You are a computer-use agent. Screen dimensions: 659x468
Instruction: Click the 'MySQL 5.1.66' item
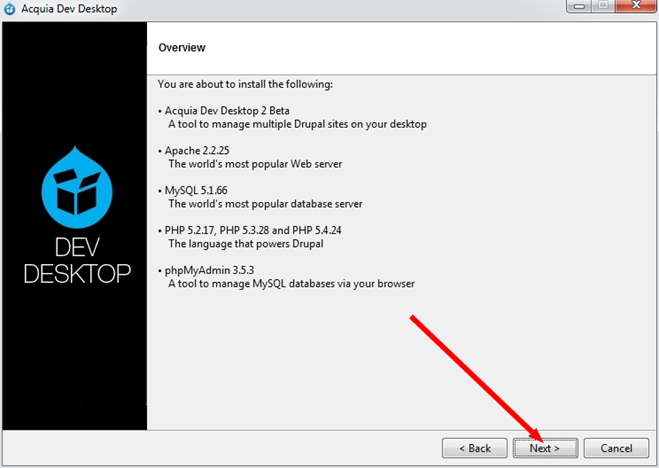pos(196,190)
